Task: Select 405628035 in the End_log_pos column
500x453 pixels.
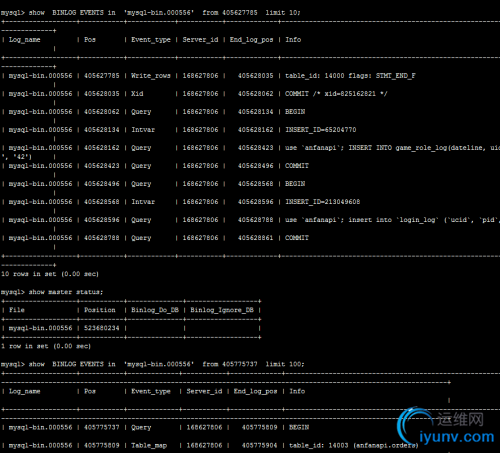Action: click(255, 76)
